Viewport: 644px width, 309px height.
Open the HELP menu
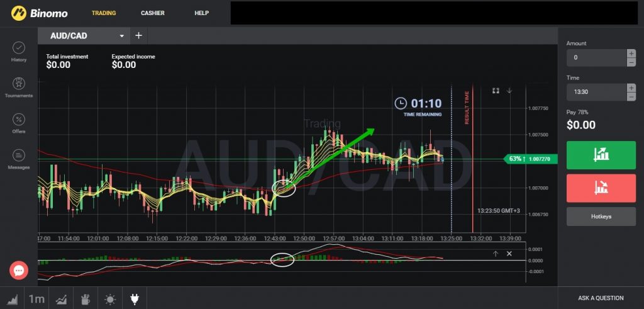(202, 13)
